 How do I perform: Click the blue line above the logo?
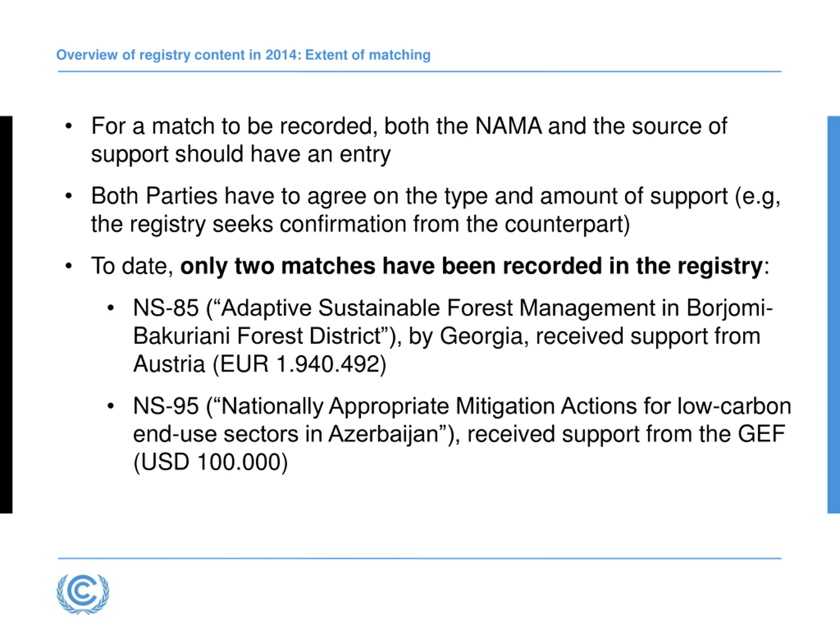pyautogui.click(x=420, y=558)
